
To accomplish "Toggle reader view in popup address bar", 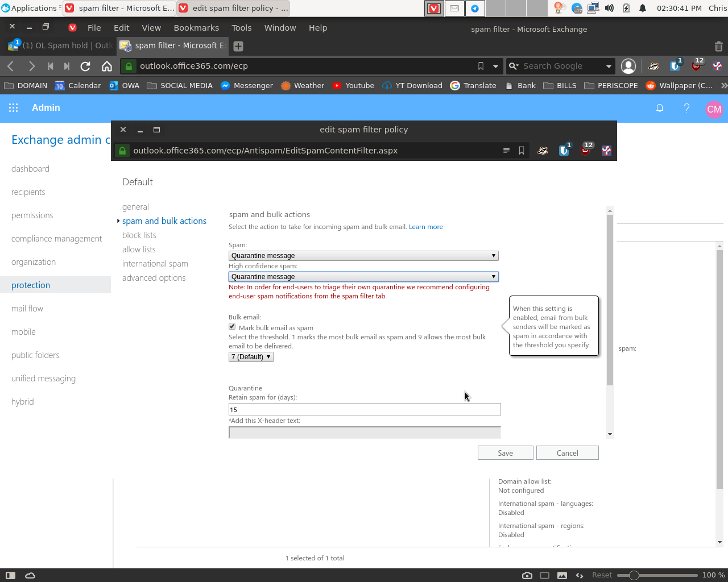I will 506,151.
